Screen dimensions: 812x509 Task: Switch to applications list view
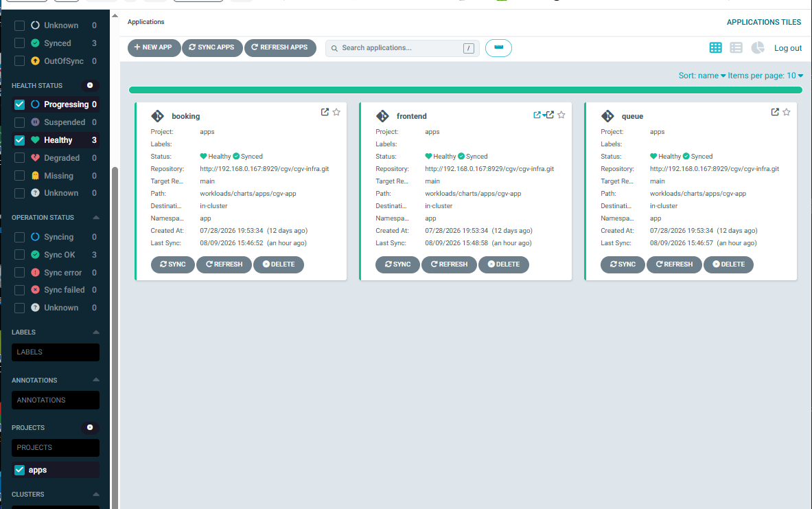point(736,47)
